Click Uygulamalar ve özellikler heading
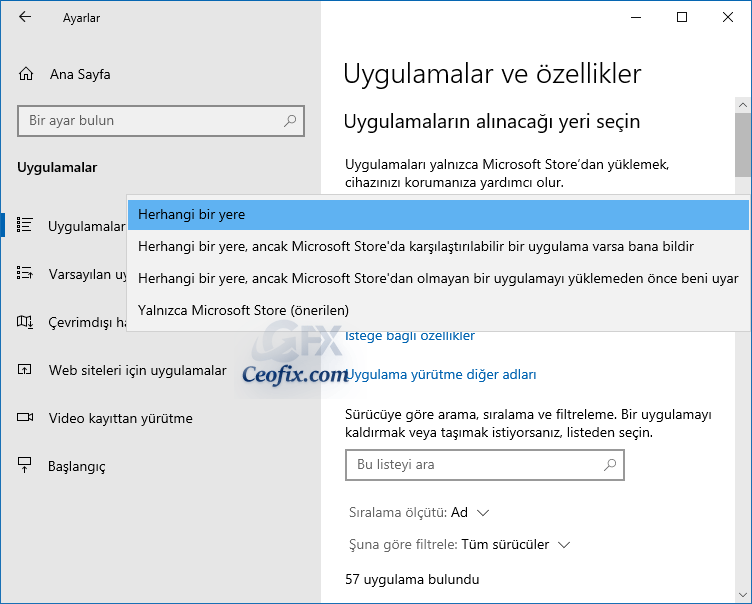This screenshot has height=604, width=752. pyautogui.click(x=492, y=74)
